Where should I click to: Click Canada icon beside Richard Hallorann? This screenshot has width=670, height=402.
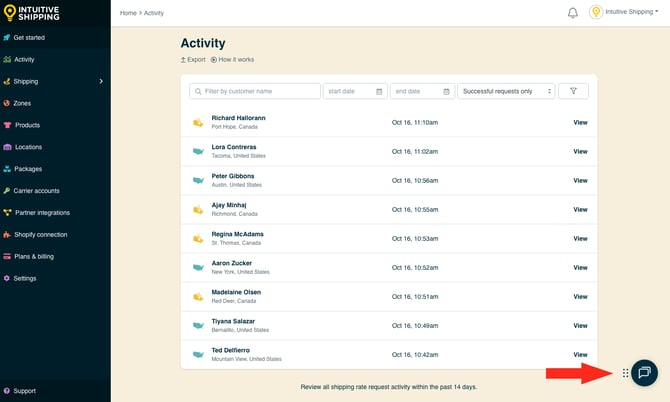coord(198,123)
